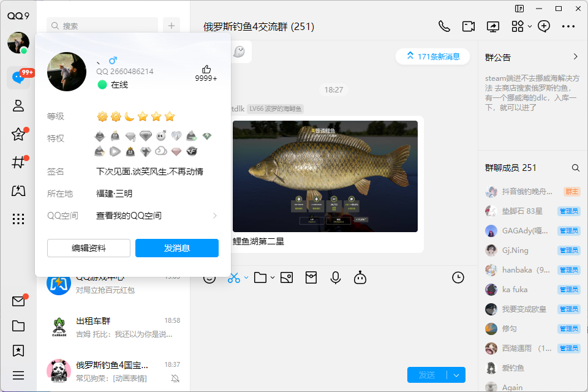Open the Game Center icon in sidebar
Image resolution: width=588 pixels, height=392 pixels.
(x=18, y=190)
